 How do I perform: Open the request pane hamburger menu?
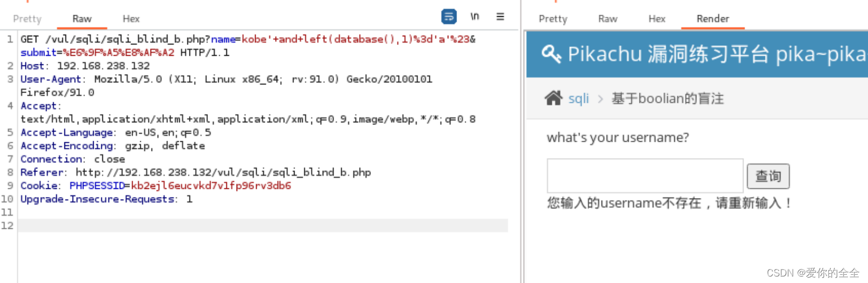(x=500, y=17)
